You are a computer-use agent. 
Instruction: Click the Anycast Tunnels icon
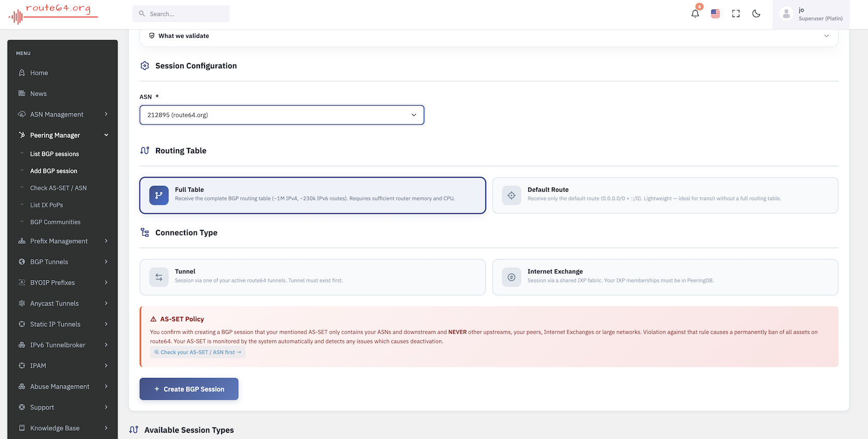coord(22,303)
